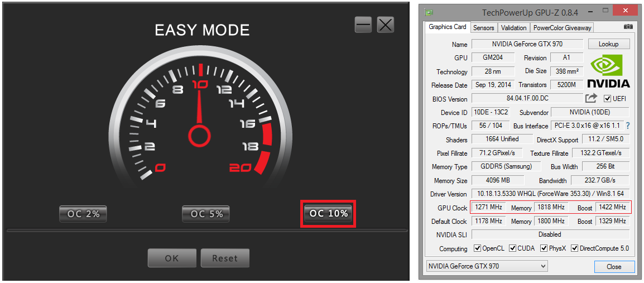Click the Bus Interface PCI-E 3.0 value

point(587,126)
